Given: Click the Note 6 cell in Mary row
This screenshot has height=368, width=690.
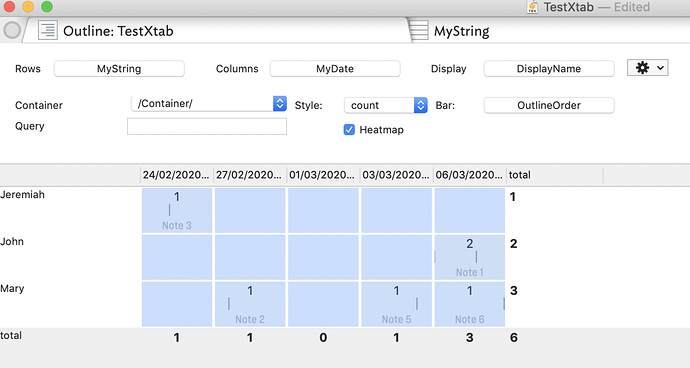Looking at the screenshot, I should coord(470,305).
